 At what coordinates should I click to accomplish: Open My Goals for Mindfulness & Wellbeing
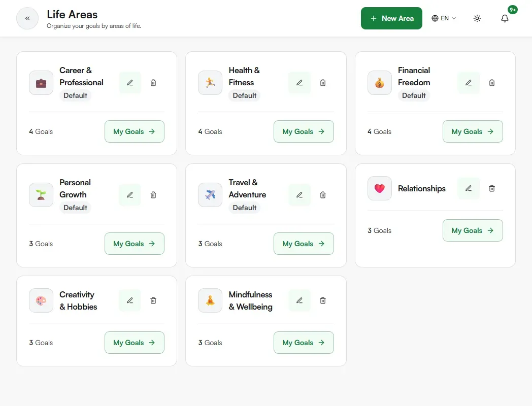click(304, 343)
